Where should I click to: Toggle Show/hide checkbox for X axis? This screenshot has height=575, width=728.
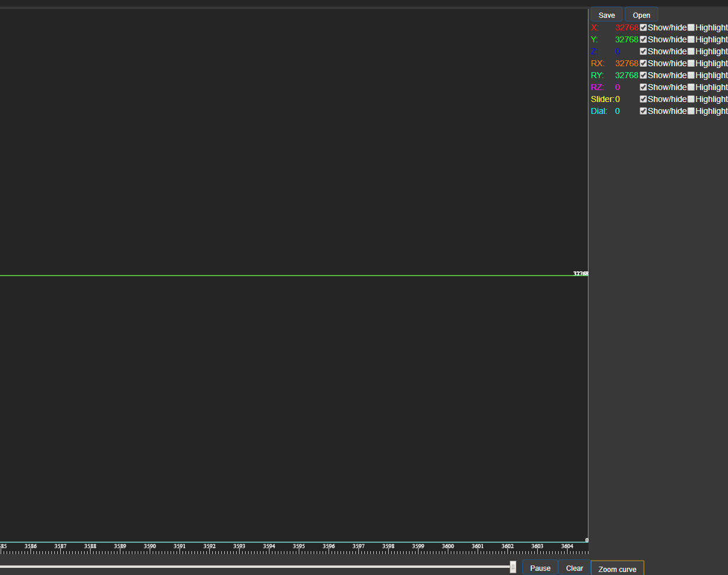pos(643,27)
